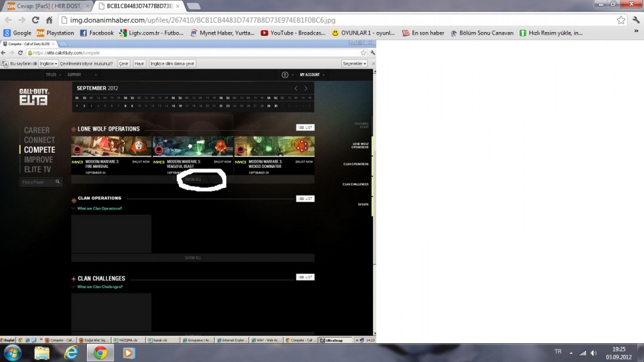Open the Wicked Dominator operation thumbnail
This screenshot has width=644, height=362.
[274, 146]
